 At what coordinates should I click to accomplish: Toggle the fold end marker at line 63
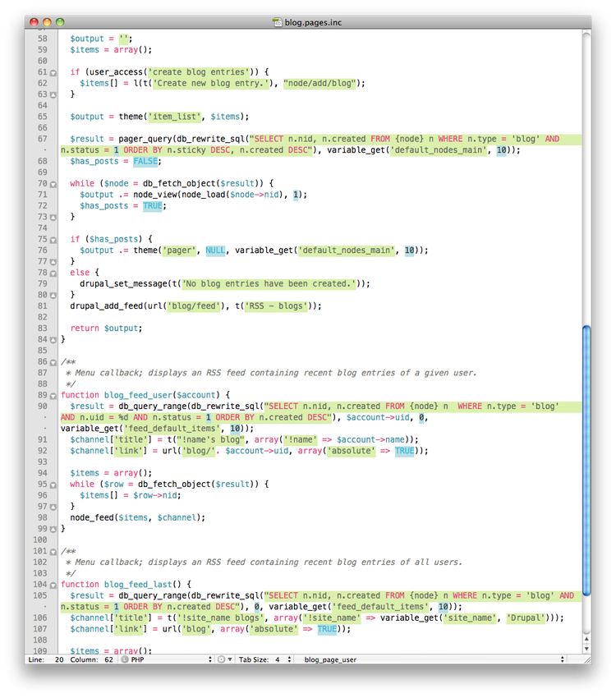(x=53, y=94)
